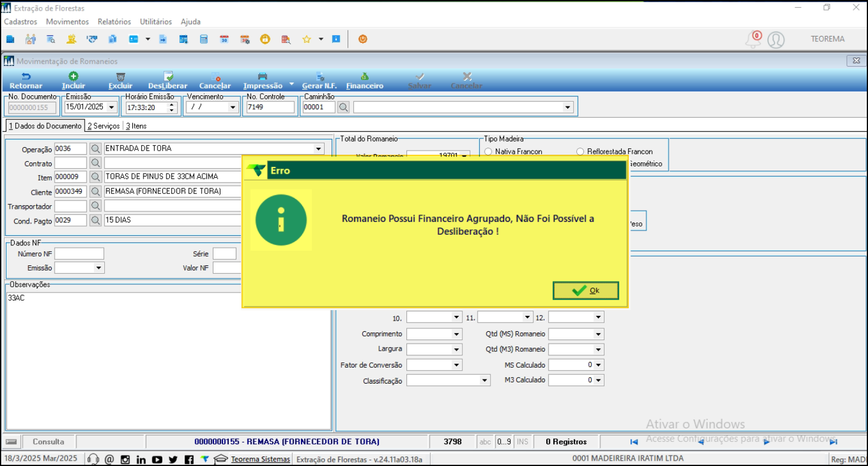Click the lookup magnifier next to Operação field
This screenshot has width=868, height=466.
95,149
